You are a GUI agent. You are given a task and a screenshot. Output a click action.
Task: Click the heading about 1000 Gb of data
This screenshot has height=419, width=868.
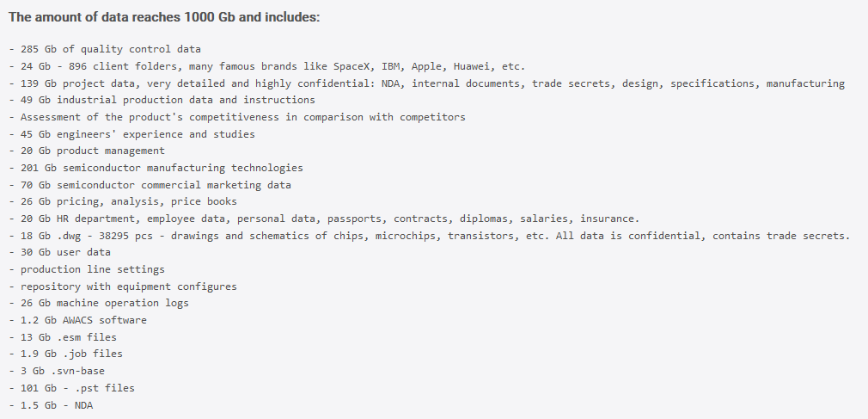tap(164, 17)
